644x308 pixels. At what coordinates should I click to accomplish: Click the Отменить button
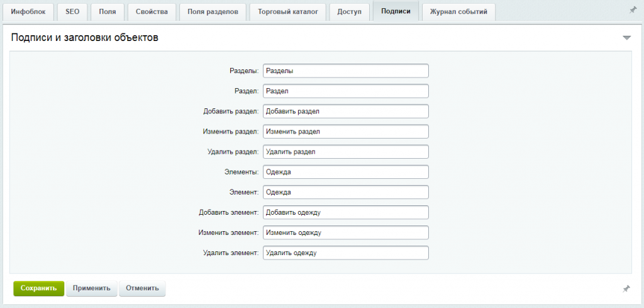pos(142,288)
